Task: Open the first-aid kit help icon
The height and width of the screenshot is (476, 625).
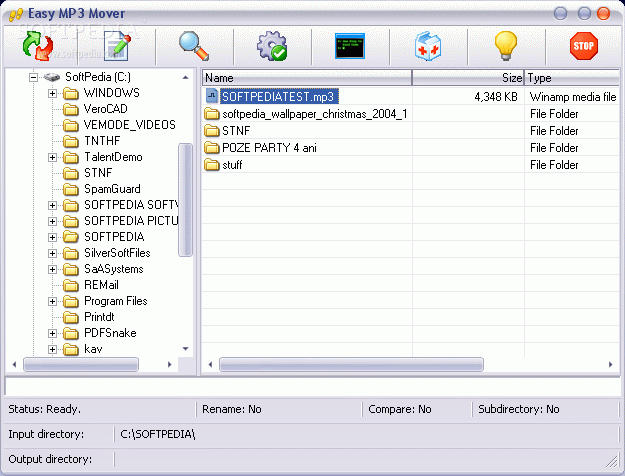Action: tap(428, 46)
